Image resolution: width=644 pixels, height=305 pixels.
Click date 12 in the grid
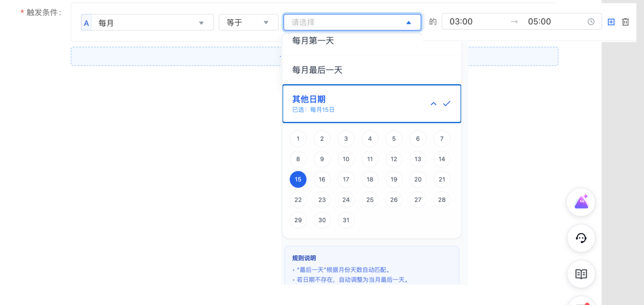tap(394, 159)
